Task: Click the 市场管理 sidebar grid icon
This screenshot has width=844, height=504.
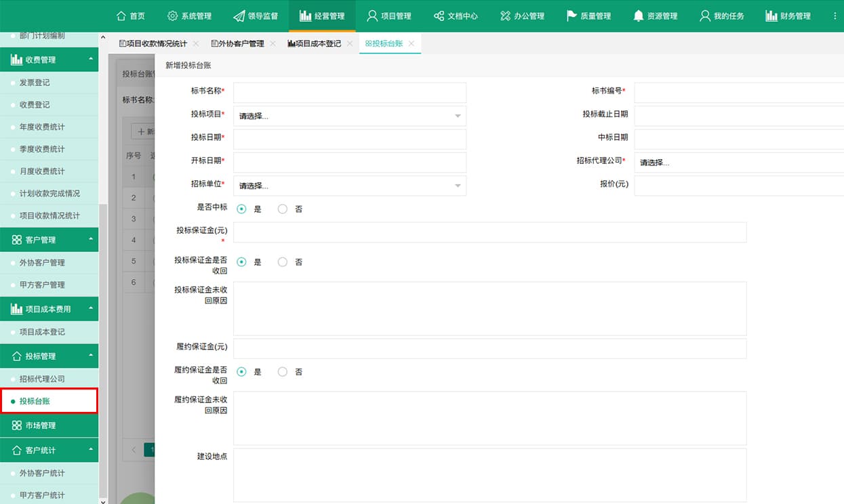Action: point(16,425)
